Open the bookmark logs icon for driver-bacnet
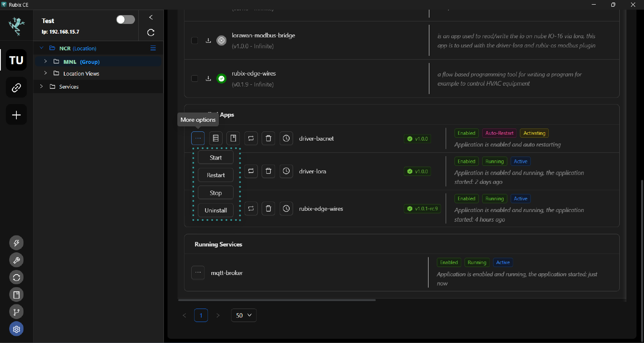Viewport: 644px width, 343px height. [234, 138]
